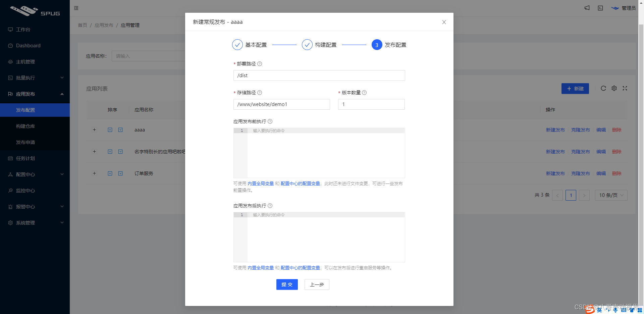Viewport: 644px width, 314px height.
Task: Click the 上一步 previous step button
Action: (317, 284)
